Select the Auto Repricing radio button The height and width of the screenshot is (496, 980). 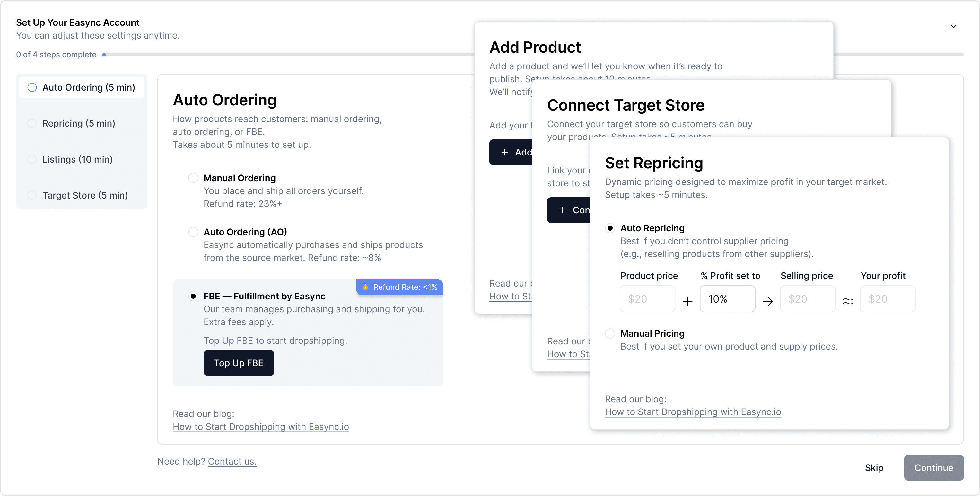click(610, 228)
